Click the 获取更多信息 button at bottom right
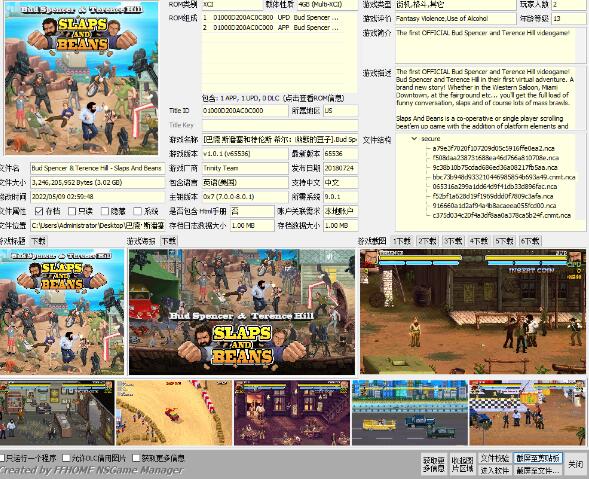The height and width of the screenshot is (479, 589). pos(433,464)
